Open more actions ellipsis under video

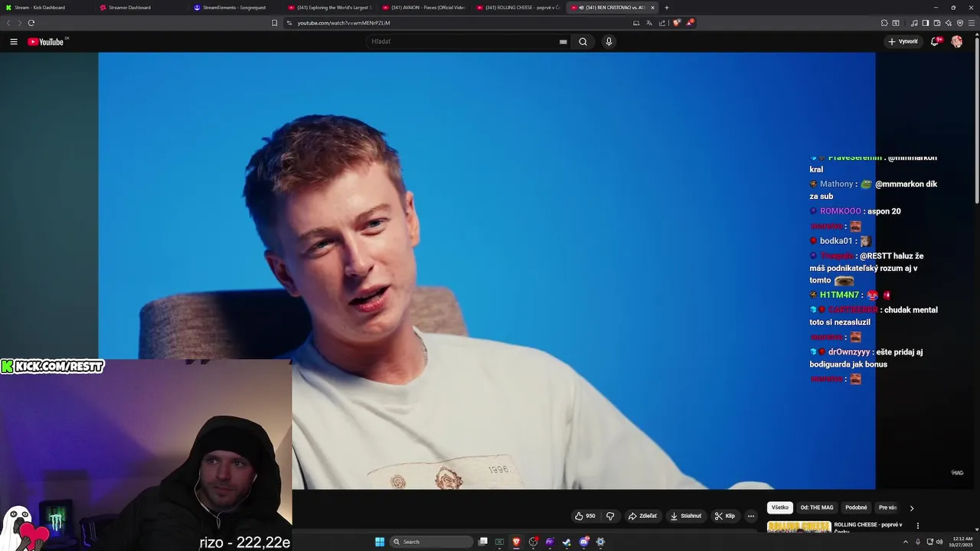click(751, 516)
